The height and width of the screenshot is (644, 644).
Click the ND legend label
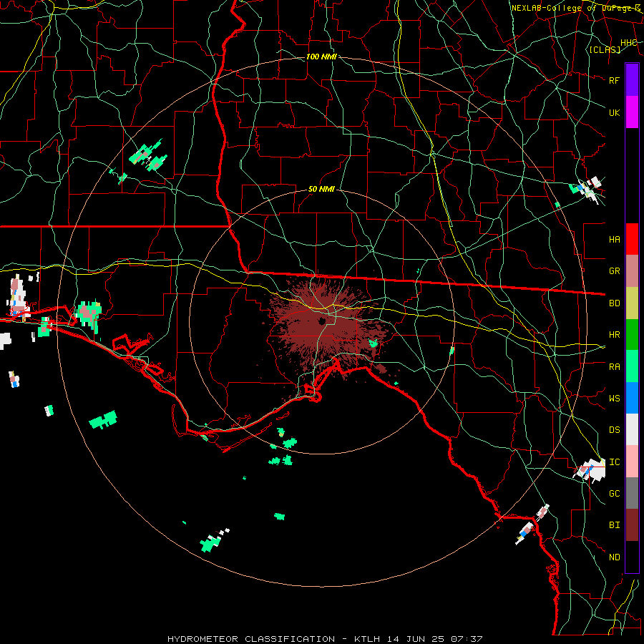615,557
